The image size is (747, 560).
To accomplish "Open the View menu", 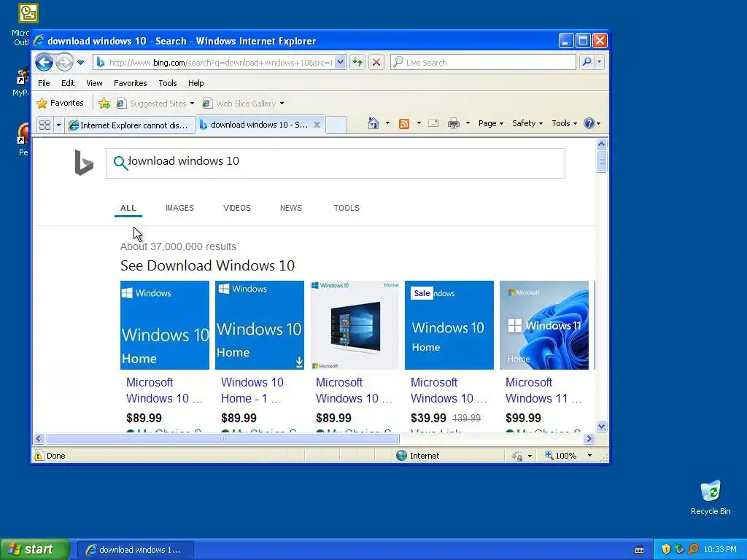I will (94, 83).
